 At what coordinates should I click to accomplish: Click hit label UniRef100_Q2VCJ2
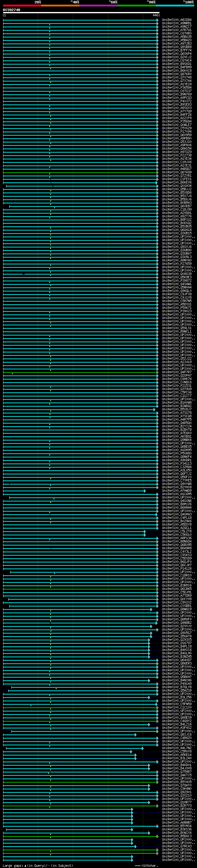(x=176, y=57)
